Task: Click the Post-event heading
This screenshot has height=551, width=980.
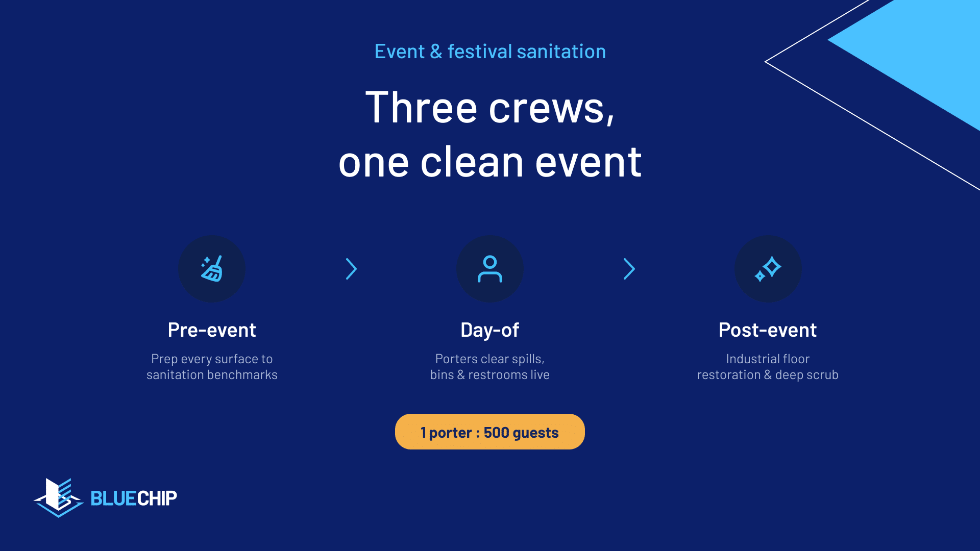Action: tap(768, 330)
